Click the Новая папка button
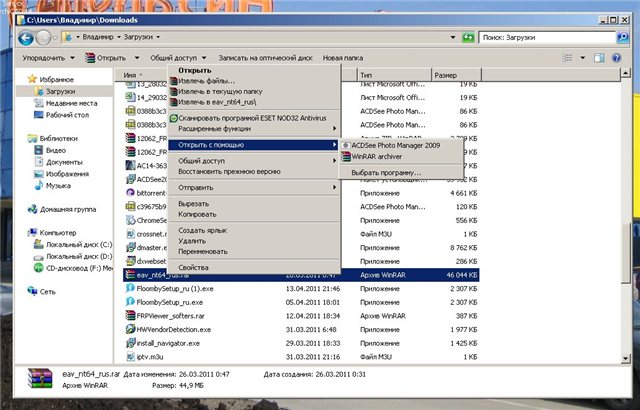640x410 pixels. tap(343, 58)
